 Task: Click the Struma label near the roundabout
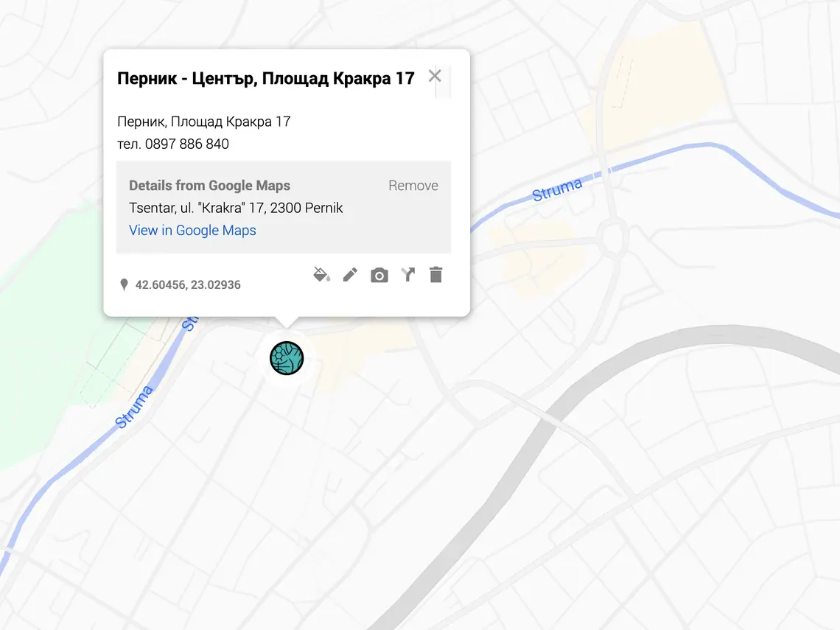pos(557,189)
